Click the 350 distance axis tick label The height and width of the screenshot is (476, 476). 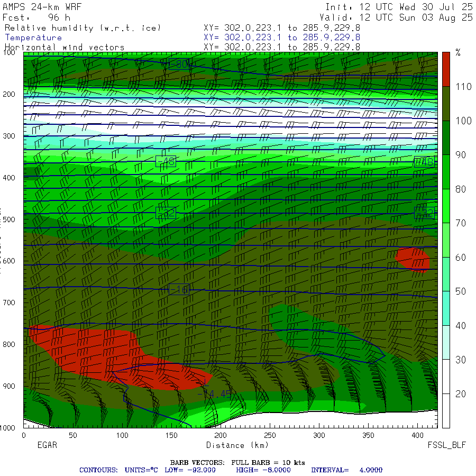(x=368, y=435)
